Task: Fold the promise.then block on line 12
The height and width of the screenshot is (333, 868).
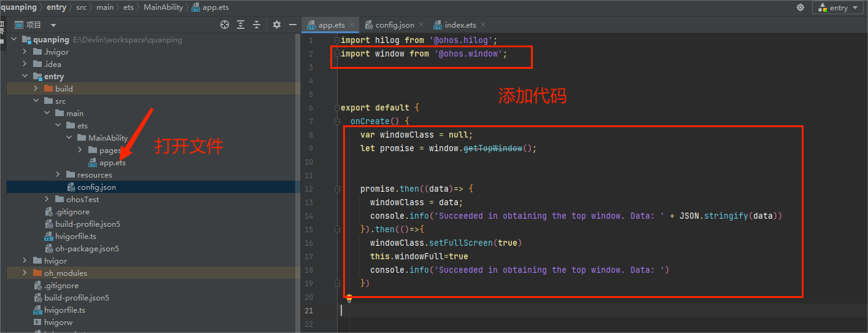Action: tap(336, 189)
